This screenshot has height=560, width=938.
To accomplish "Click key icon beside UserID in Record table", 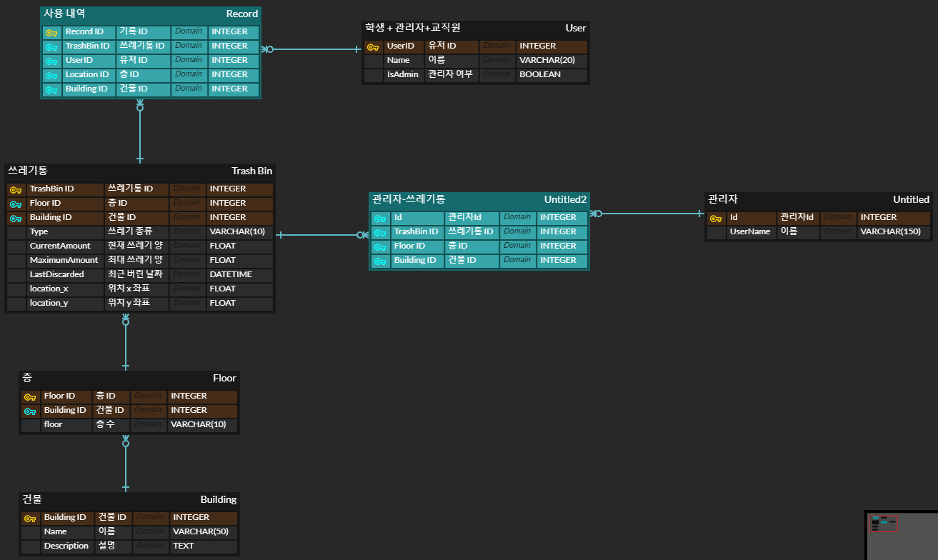I will click(x=51, y=61).
